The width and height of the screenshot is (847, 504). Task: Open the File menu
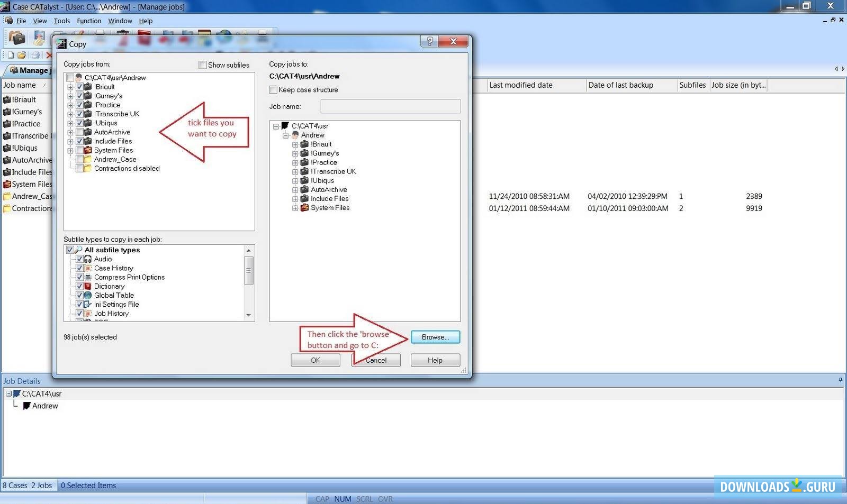21,21
